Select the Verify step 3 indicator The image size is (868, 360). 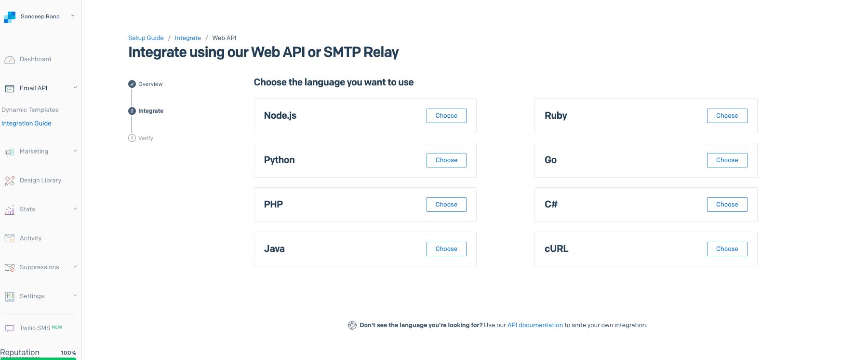coord(132,138)
